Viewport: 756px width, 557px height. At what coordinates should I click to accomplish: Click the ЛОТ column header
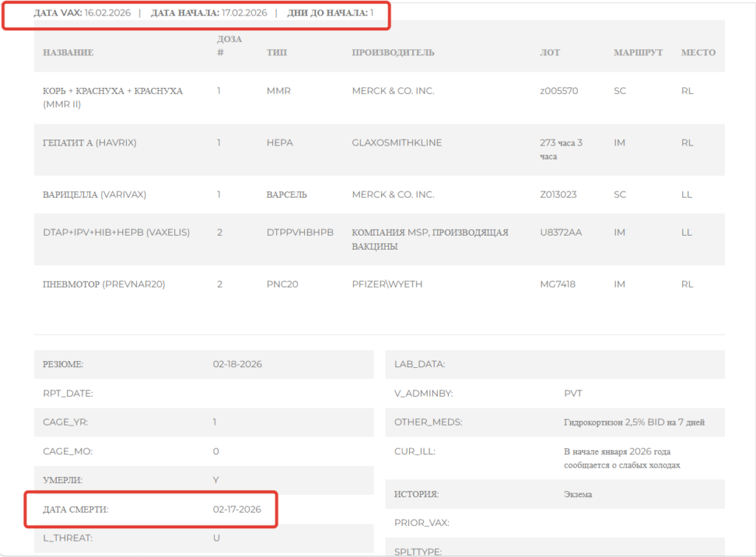[550, 52]
